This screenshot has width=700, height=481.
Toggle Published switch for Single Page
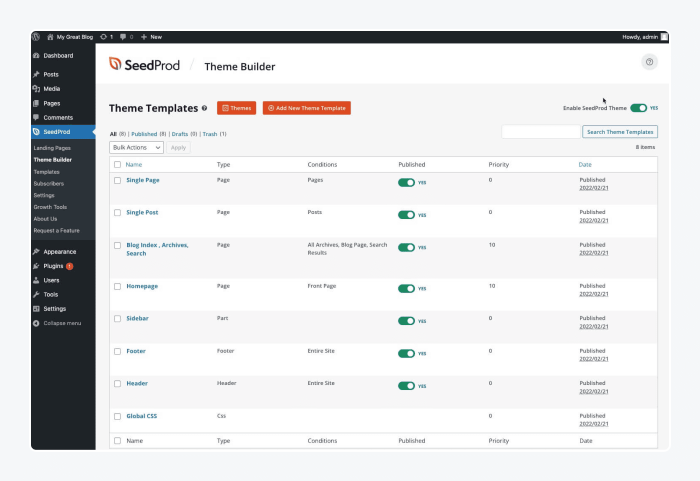tap(406, 183)
